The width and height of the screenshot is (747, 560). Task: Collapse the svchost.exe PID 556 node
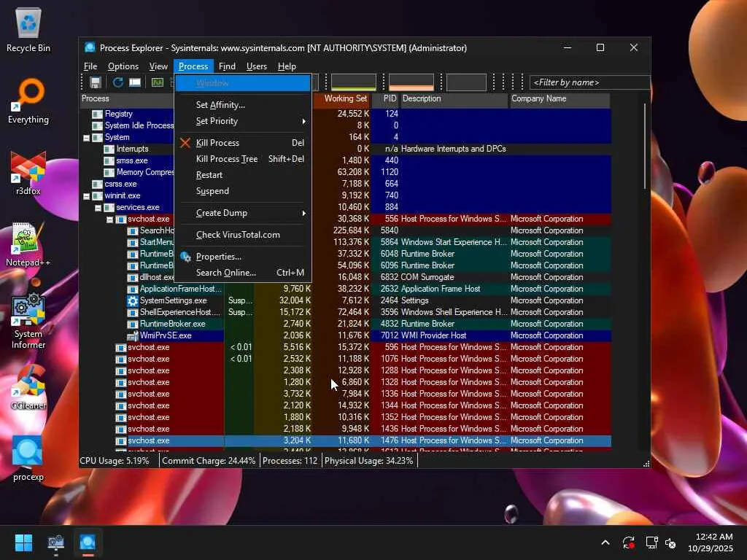(x=109, y=219)
